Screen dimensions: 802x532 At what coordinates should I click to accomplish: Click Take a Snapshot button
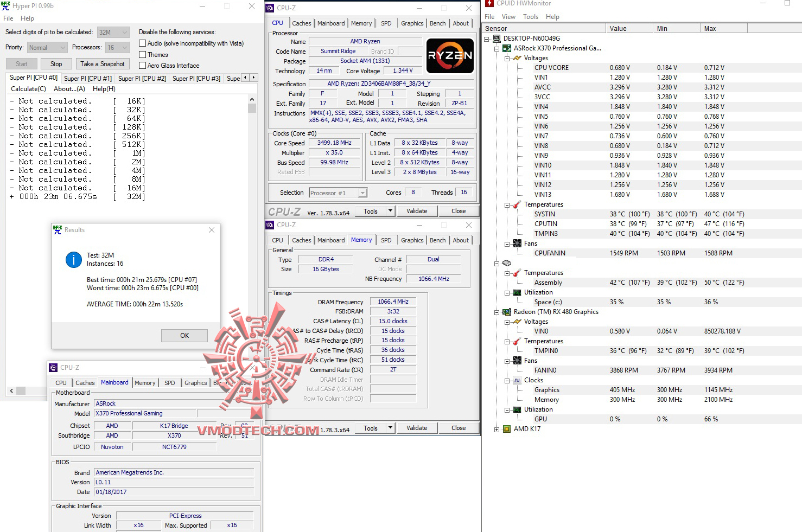103,64
